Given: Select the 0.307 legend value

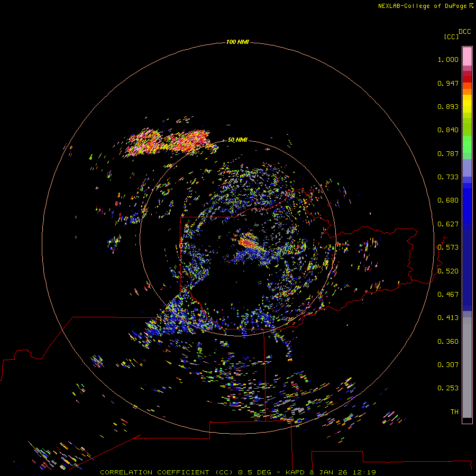Looking at the screenshot, I should pos(448,365).
